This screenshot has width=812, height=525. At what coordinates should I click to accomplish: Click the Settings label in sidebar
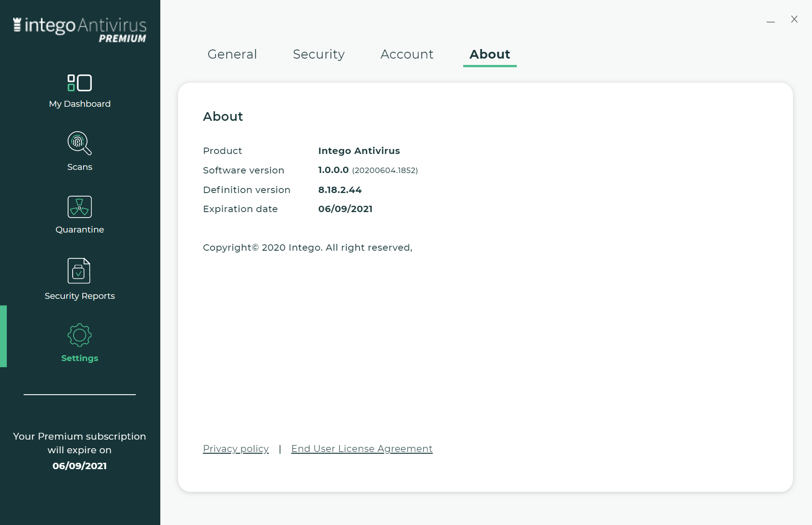pos(80,358)
